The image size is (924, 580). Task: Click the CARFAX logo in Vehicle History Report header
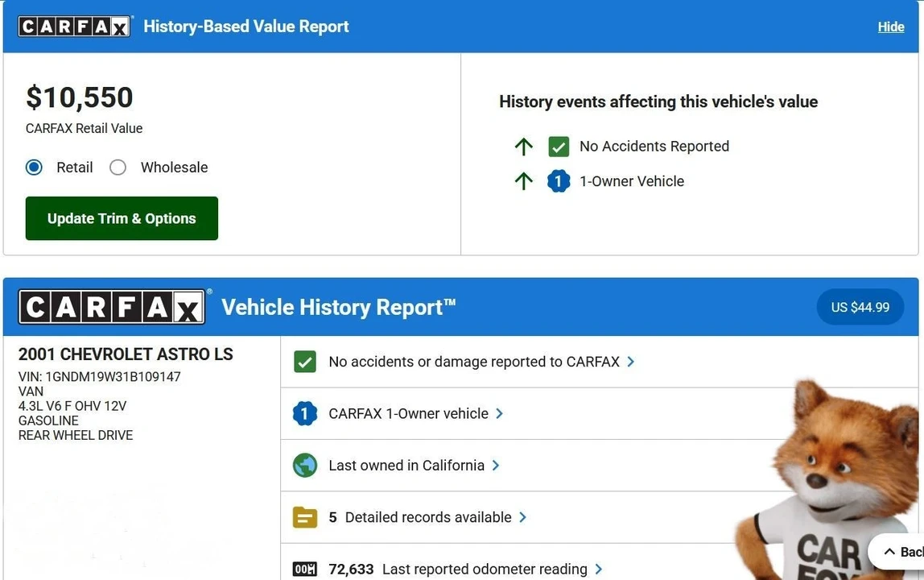[112, 307]
